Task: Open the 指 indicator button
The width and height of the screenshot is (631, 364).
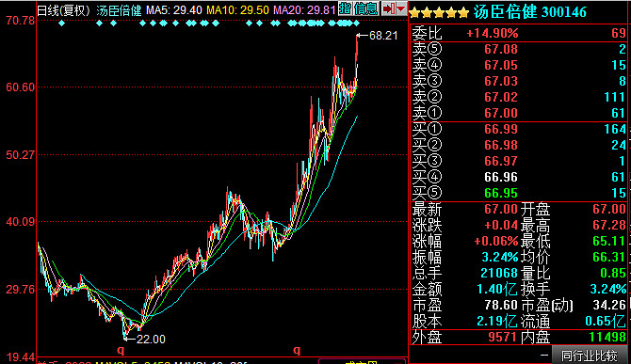Action: point(346,8)
